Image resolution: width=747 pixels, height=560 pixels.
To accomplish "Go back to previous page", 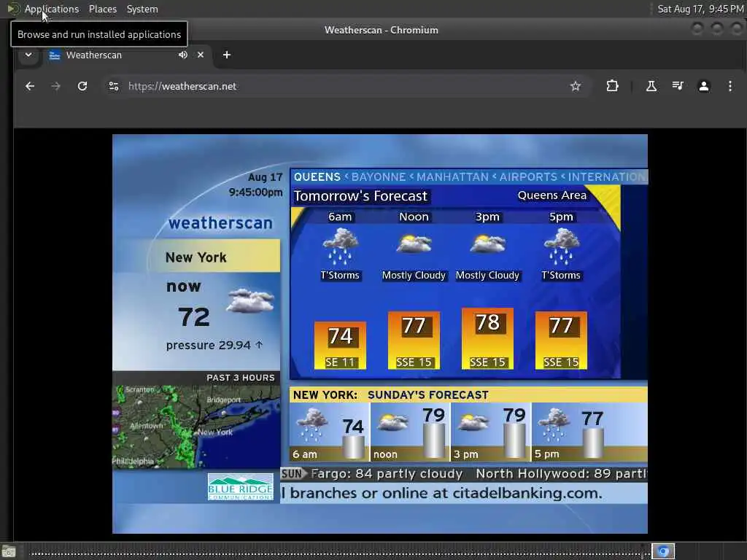I will [x=30, y=86].
